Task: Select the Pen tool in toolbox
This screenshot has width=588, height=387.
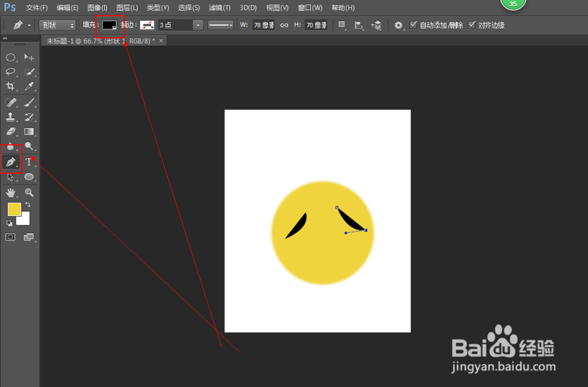Action: click(11, 162)
